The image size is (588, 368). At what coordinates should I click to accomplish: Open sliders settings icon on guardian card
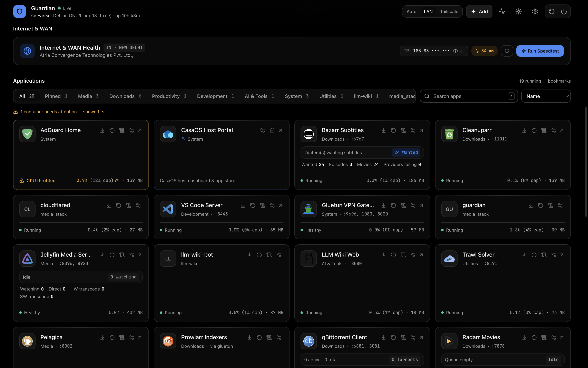point(560,205)
